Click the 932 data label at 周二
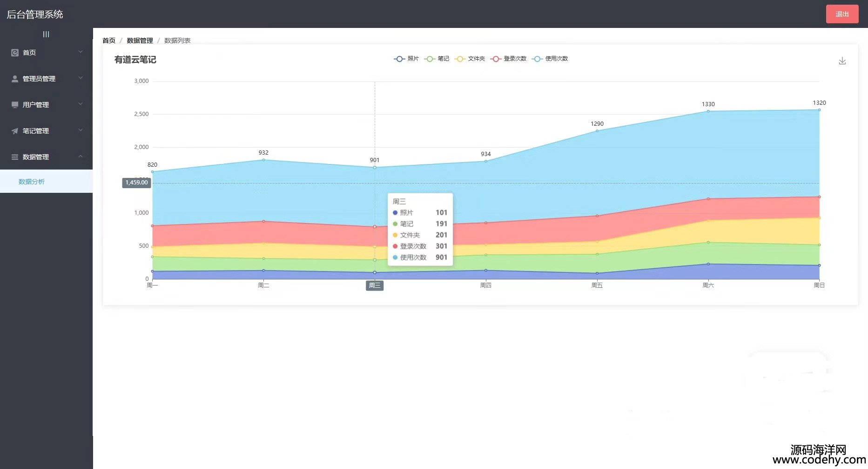This screenshot has height=469, width=868. [263, 153]
